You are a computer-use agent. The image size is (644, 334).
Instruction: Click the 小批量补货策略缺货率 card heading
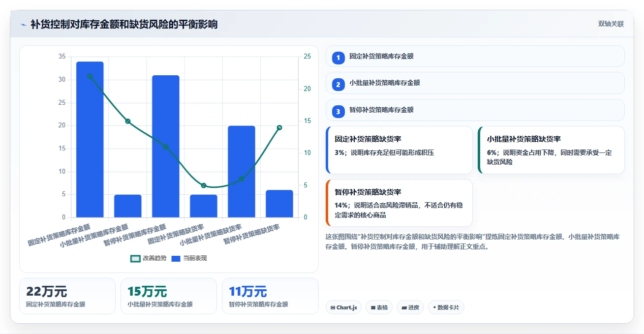(x=524, y=139)
